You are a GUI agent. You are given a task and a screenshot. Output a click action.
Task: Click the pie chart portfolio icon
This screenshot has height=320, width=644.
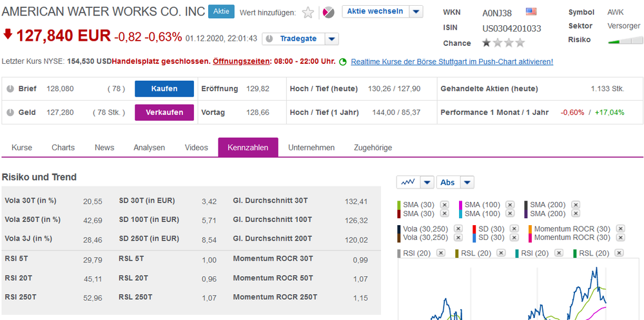[329, 12]
